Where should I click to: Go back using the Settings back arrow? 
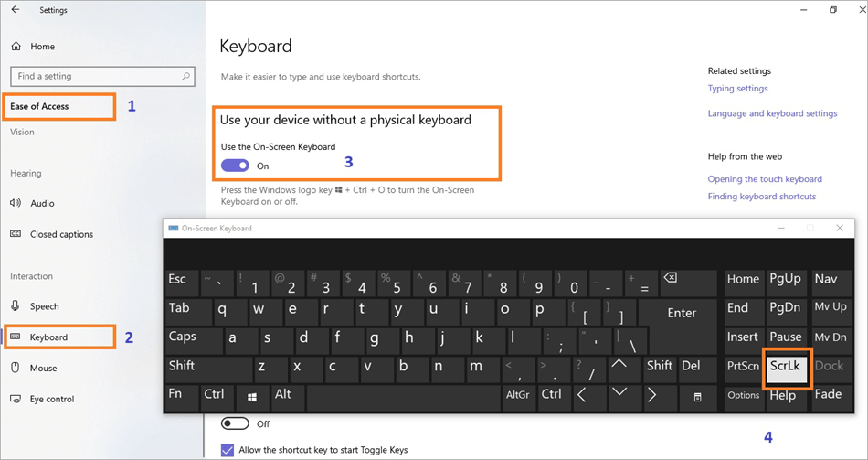tap(16, 10)
